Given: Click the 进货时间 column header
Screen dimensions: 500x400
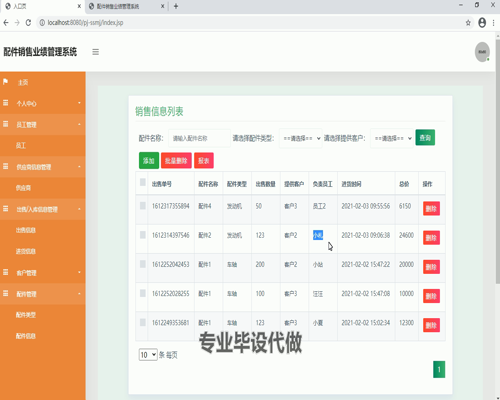Looking at the screenshot, I should click(x=351, y=184).
